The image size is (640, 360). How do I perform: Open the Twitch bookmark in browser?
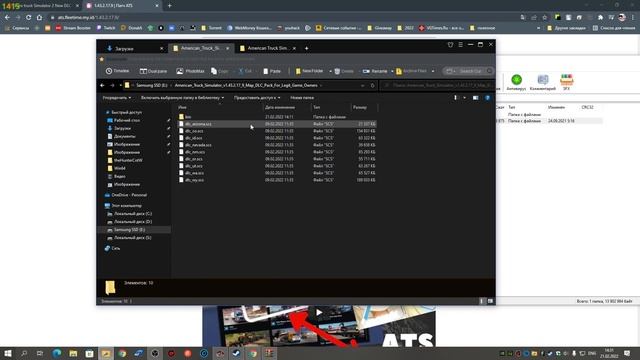coord(106,28)
